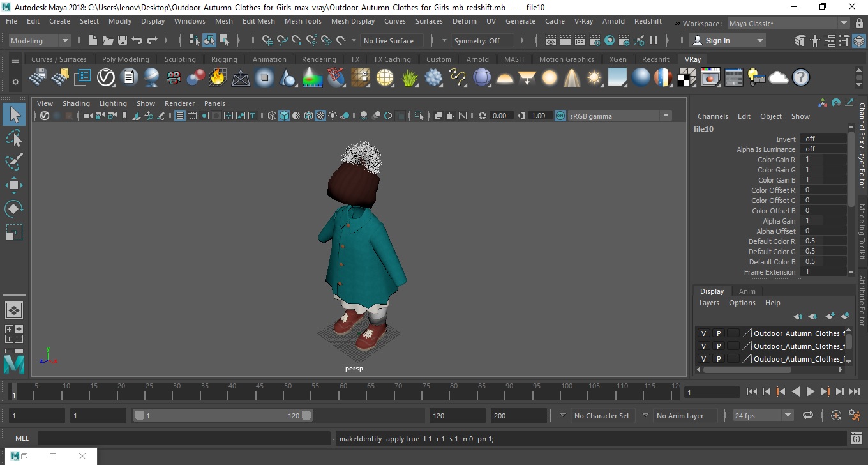868x465 pixels.
Task: Move the selected layer up icon
Action: point(798,316)
